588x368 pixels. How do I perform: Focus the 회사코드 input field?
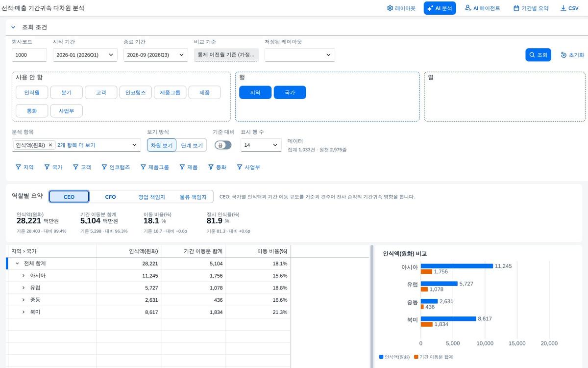(29, 55)
